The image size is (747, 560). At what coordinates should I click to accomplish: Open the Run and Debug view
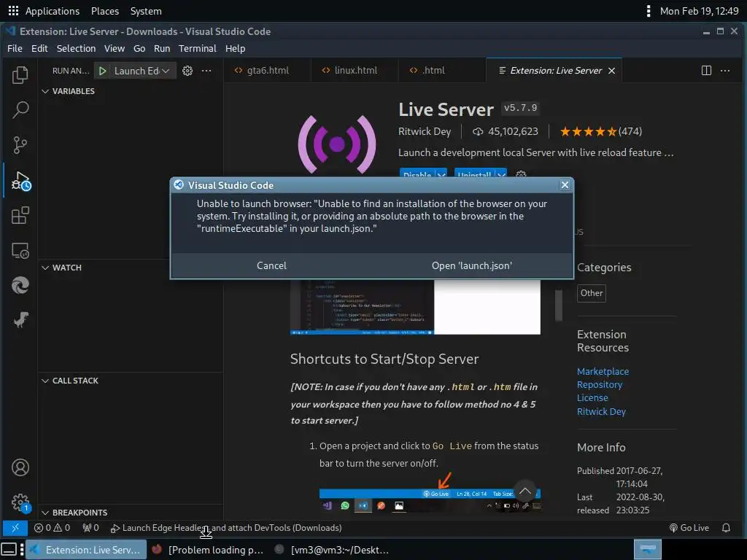(x=20, y=181)
